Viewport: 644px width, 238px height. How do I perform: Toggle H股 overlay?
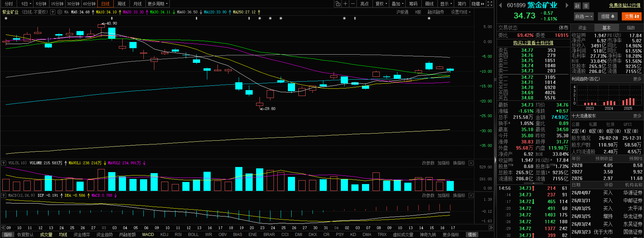pyautogui.click(x=418, y=12)
